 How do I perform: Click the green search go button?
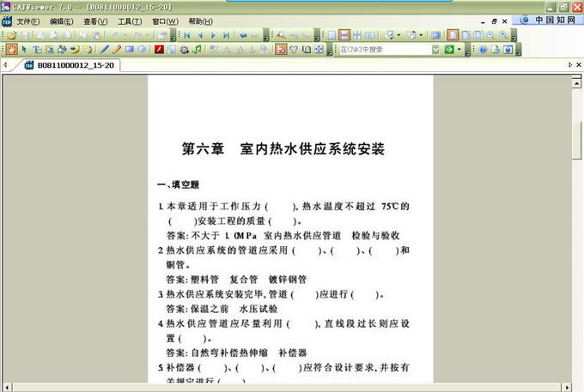tap(448, 50)
